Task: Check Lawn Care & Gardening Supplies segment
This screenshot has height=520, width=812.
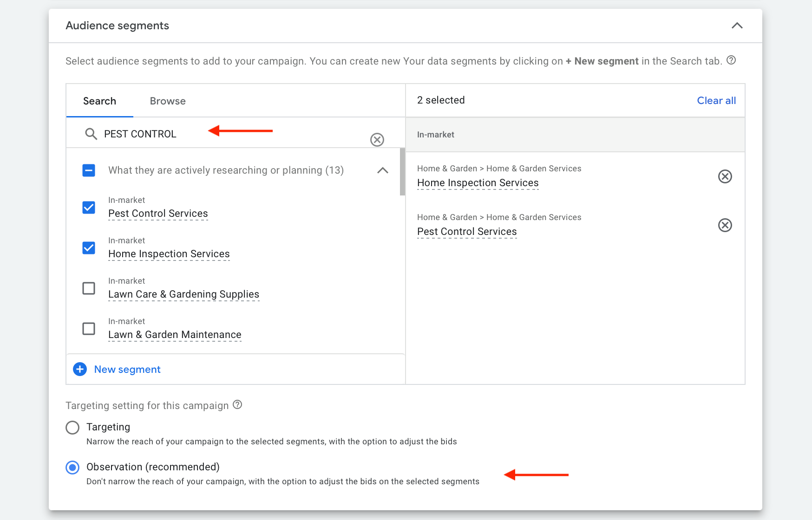Action: click(88, 288)
